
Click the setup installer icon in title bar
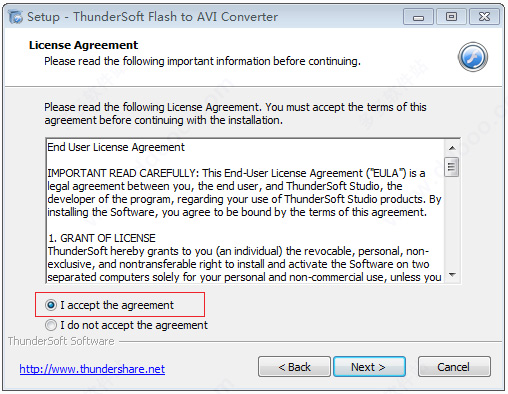coord(15,17)
